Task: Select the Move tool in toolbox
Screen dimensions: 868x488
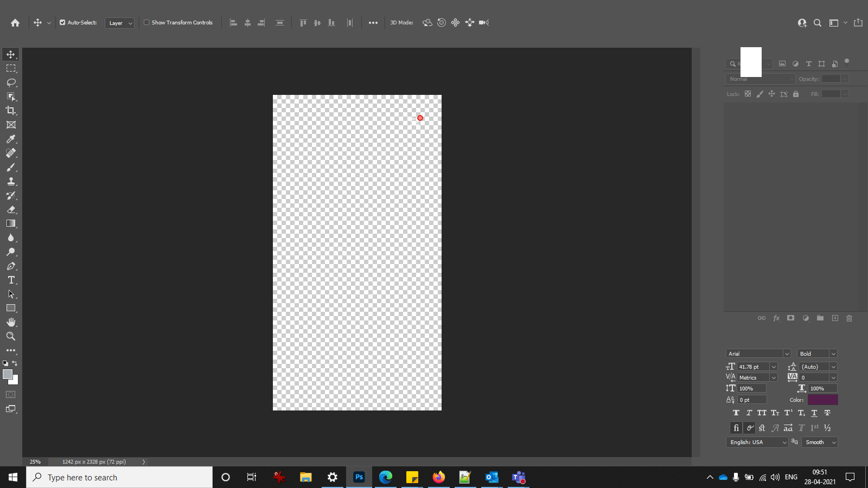Action: pos(11,54)
